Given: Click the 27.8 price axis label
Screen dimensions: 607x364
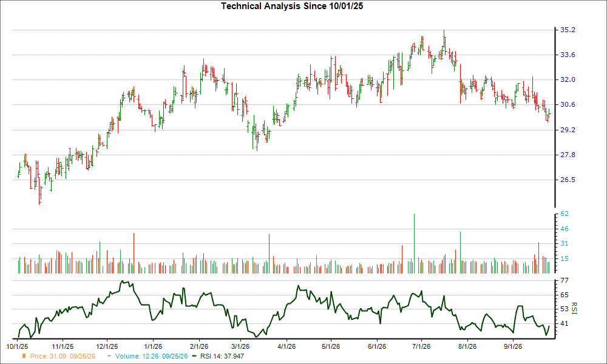Looking at the screenshot, I should click(x=568, y=155).
